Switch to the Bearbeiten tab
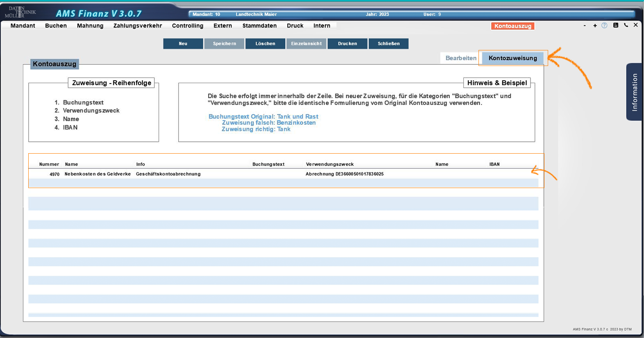 (x=461, y=58)
